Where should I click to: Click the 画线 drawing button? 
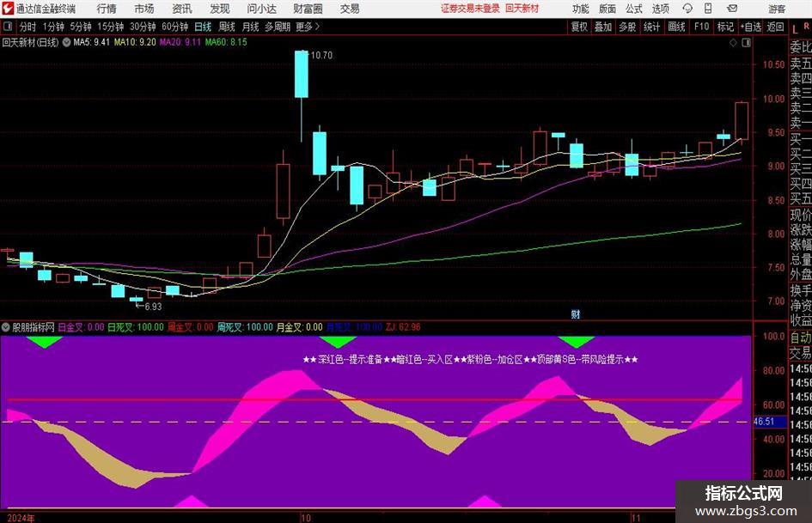[676, 27]
